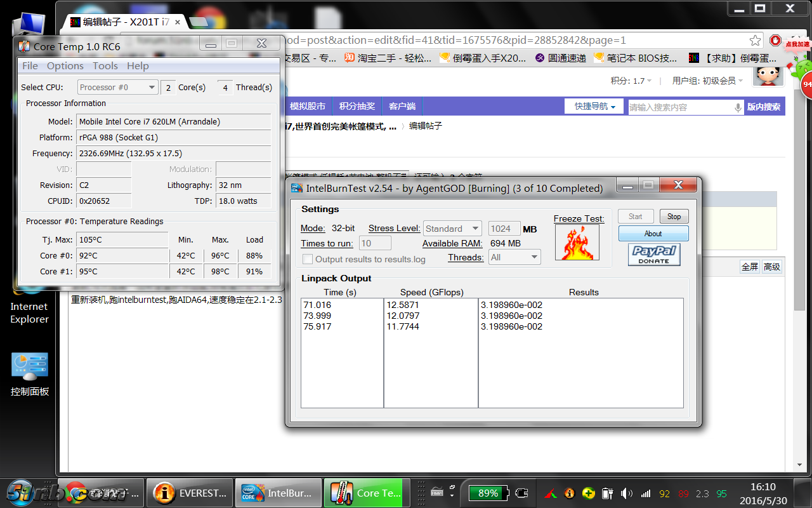The image size is (812, 508).
Task: Enable Output results to results.log checkbox
Action: pos(308,259)
